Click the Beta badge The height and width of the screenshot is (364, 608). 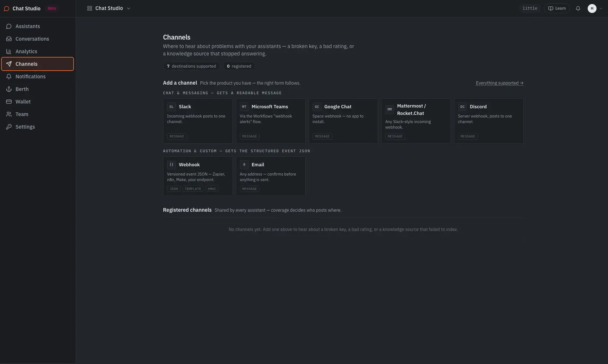tap(52, 8)
